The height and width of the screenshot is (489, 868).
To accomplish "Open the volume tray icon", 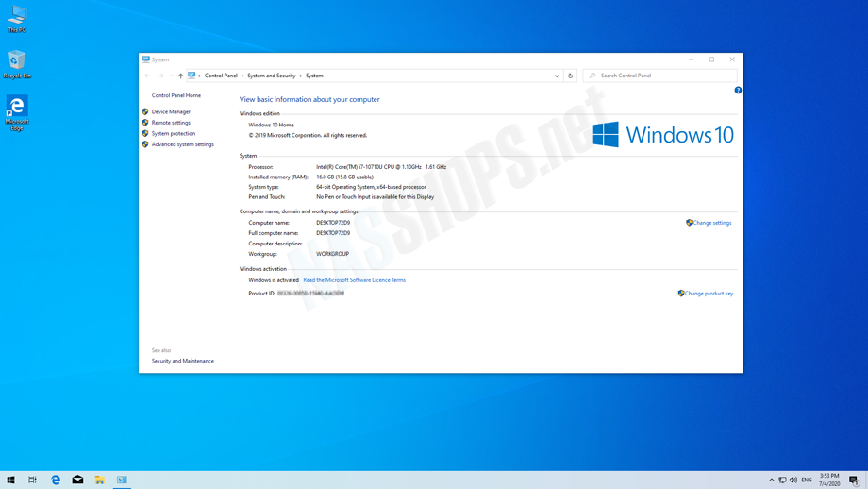I will [793, 480].
